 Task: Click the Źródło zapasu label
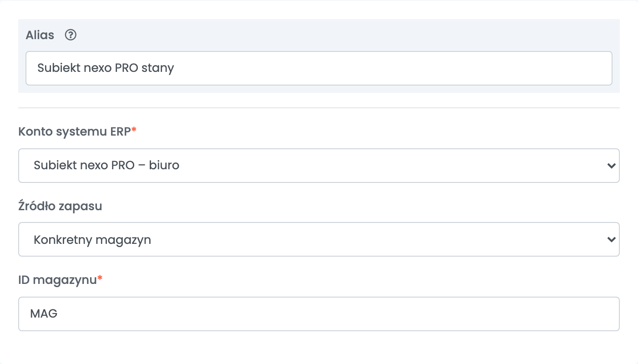tap(60, 206)
